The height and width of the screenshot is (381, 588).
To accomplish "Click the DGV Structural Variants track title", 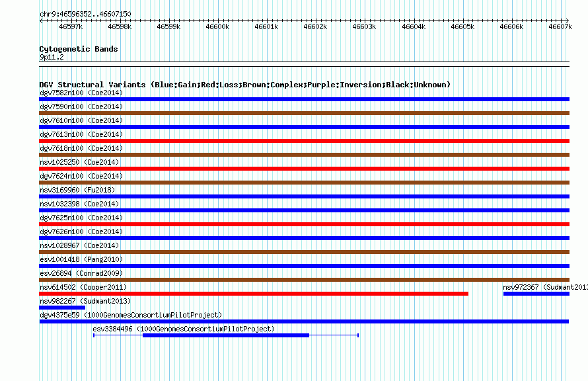I will tap(244, 85).
